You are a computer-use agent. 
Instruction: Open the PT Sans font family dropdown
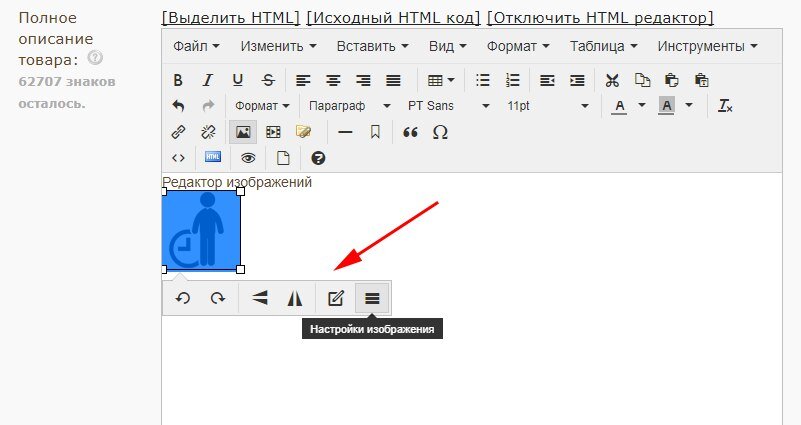[x=448, y=106]
